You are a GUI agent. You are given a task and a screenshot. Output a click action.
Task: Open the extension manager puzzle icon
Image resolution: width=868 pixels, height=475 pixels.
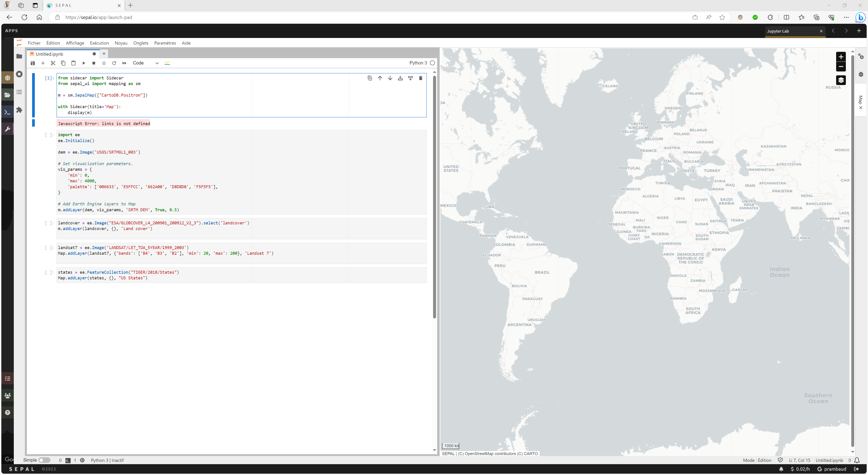tap(19, 110)
